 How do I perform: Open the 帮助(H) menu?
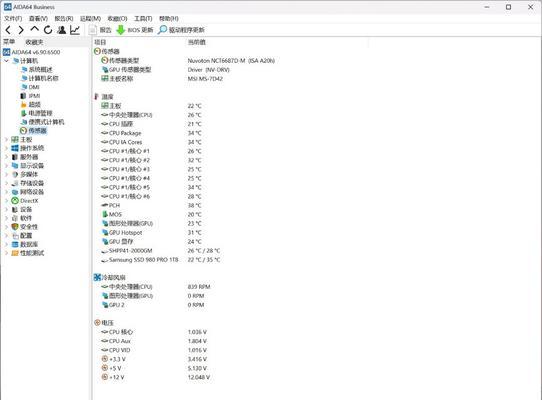169,18
